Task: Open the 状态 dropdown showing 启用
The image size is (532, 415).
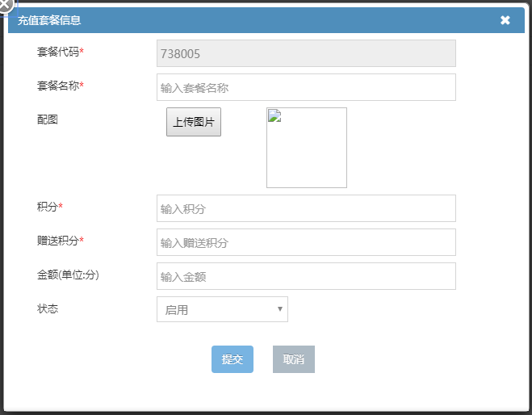Action: [x=222, y=309]
